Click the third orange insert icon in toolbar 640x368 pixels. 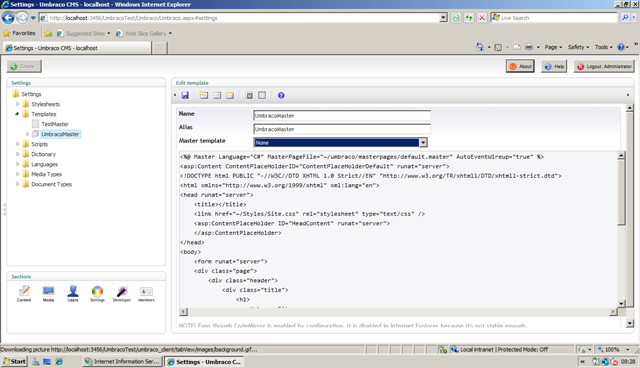pyautogui.click(x=230, y=95)
